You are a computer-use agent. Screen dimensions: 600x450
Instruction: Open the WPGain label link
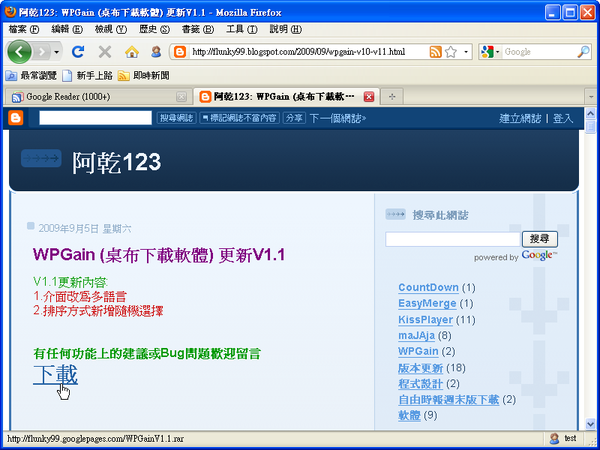418,351
